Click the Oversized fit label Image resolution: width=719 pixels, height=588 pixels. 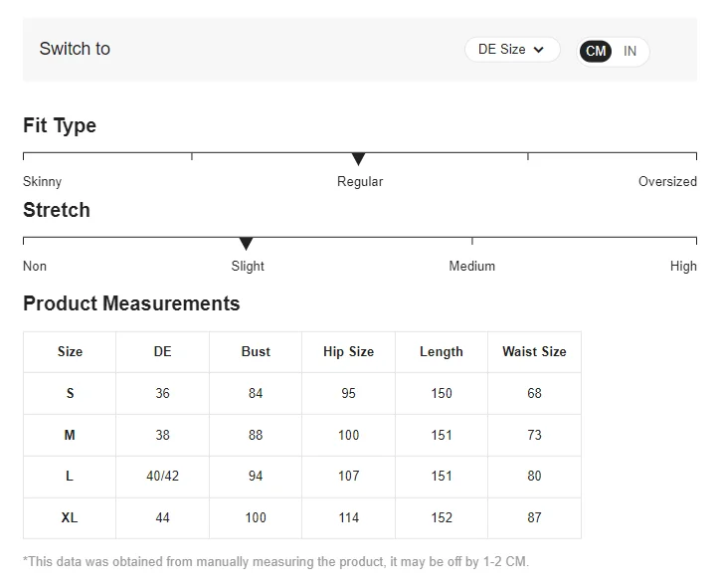[x=667, y=181]
